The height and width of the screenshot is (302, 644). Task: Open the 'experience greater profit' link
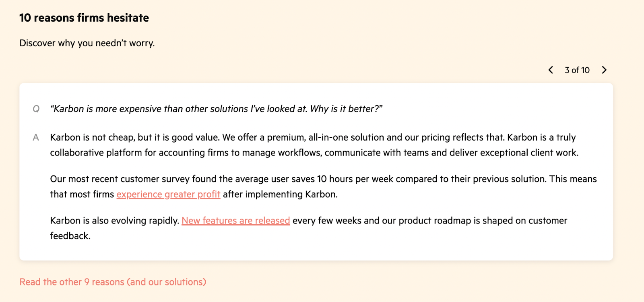168,194
